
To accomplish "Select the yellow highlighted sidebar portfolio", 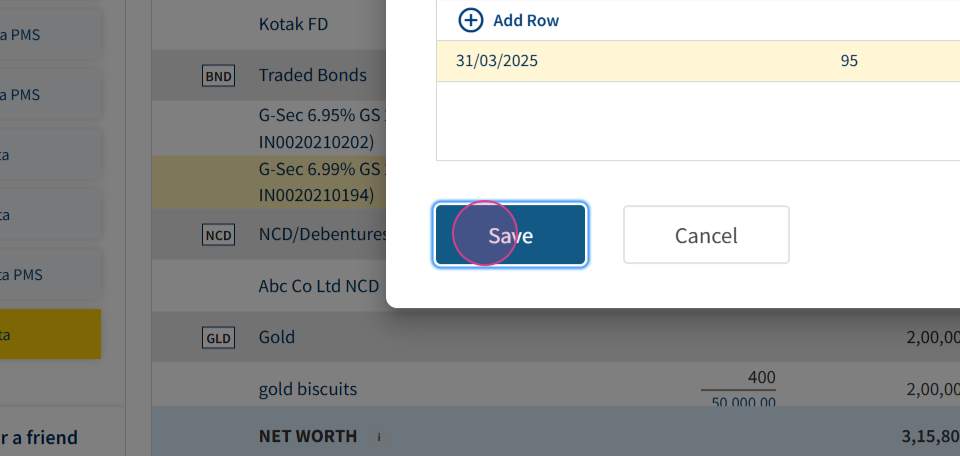I will click(x=50, y=334).
